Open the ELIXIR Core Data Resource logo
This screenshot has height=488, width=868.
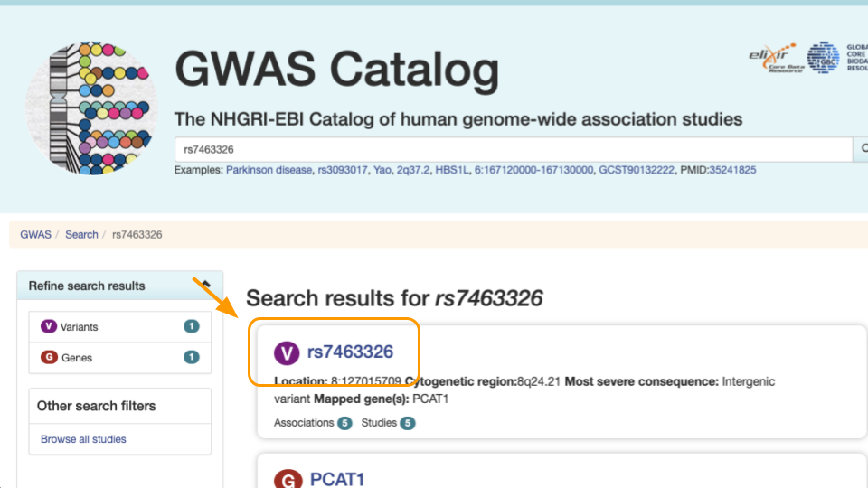773,58
